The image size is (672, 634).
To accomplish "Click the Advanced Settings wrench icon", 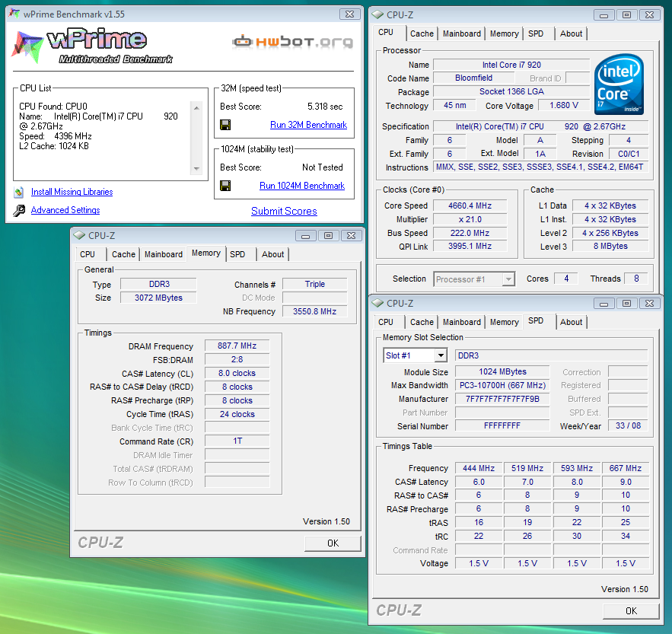I will [19, 211].
